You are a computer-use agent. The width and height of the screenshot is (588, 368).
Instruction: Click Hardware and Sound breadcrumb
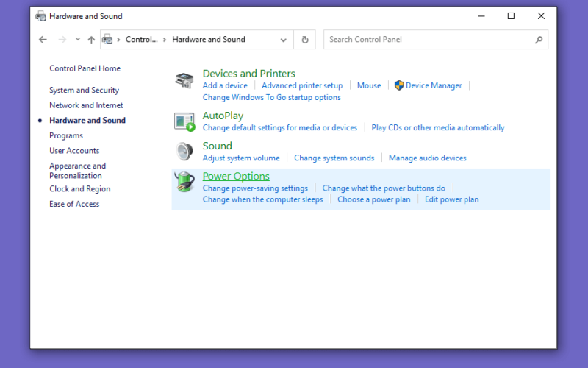click(x=209, y=40)
